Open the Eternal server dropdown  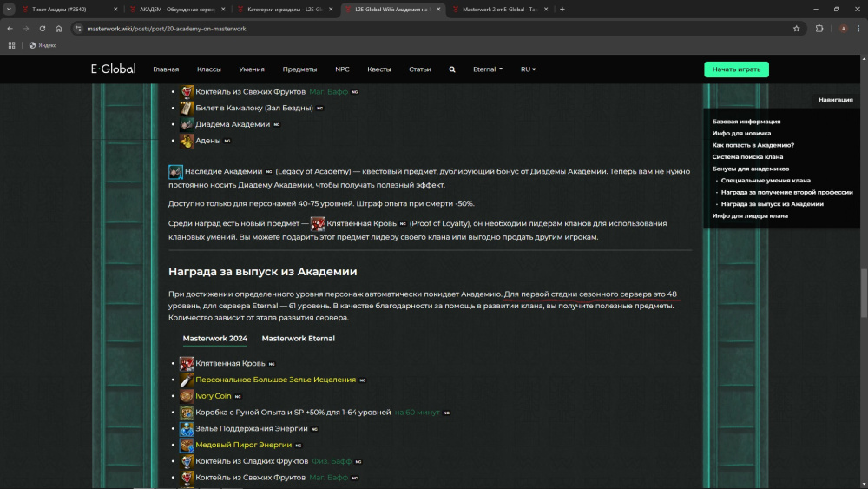pos(488,69)
